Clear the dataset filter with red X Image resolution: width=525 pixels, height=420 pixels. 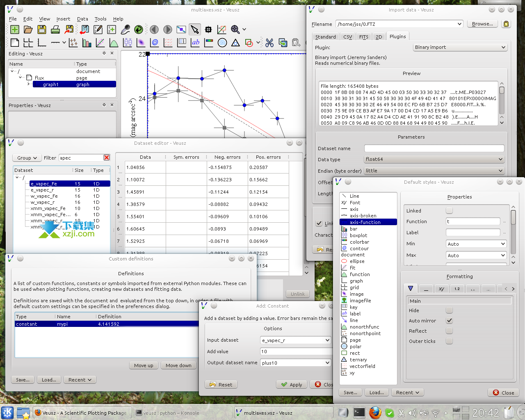(107, 157)
